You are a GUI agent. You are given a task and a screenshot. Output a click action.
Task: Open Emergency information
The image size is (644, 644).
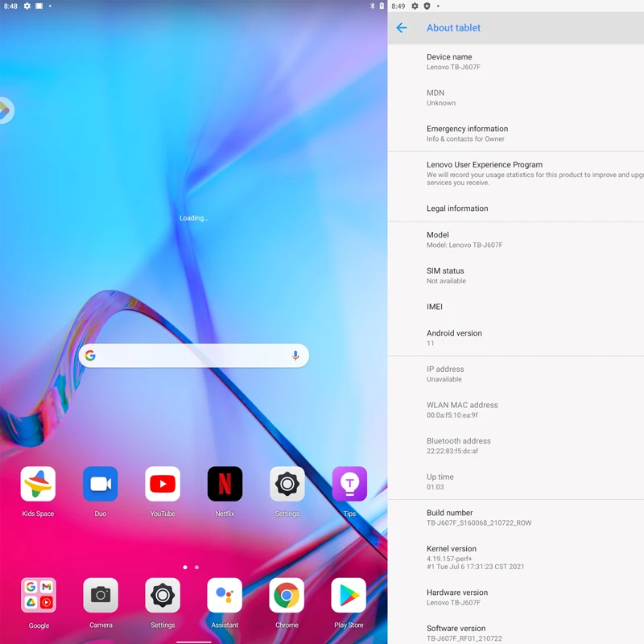click(515, 134)
